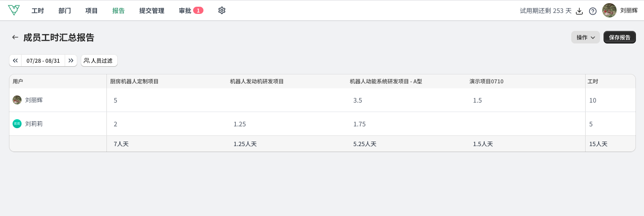
Task: Open the 审批 menu with badge
Action: [191, 10]
